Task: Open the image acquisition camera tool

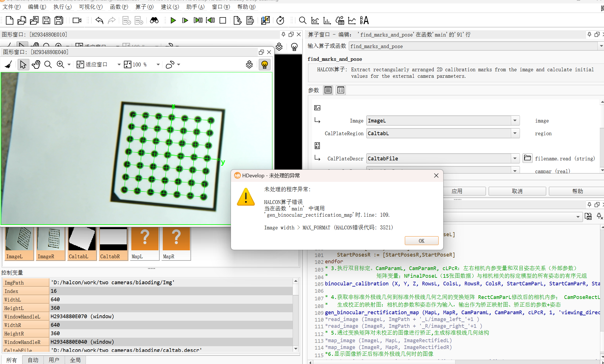Action: [x=77, y=20]
